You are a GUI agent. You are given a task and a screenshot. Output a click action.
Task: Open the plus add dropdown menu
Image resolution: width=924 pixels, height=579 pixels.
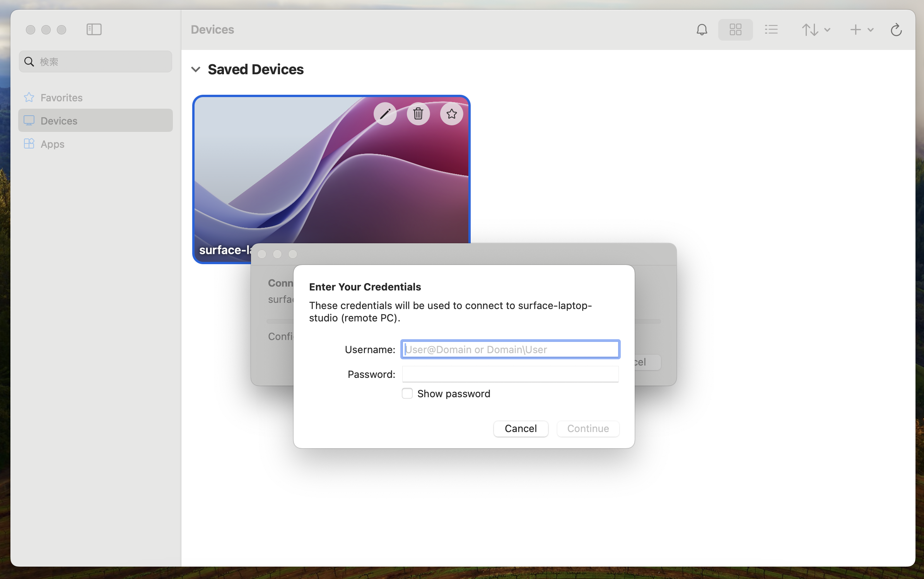(x=861, y=29)
